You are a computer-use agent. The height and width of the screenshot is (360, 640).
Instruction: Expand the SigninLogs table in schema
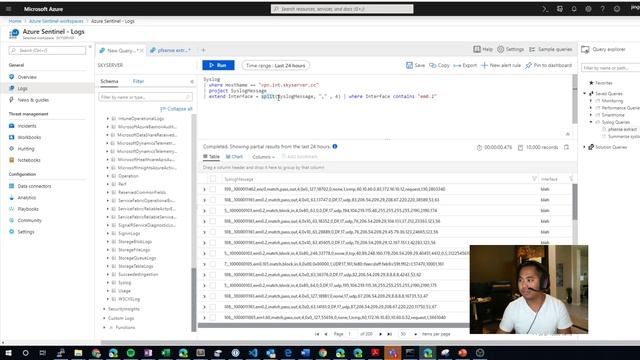(x=108, y=233)
